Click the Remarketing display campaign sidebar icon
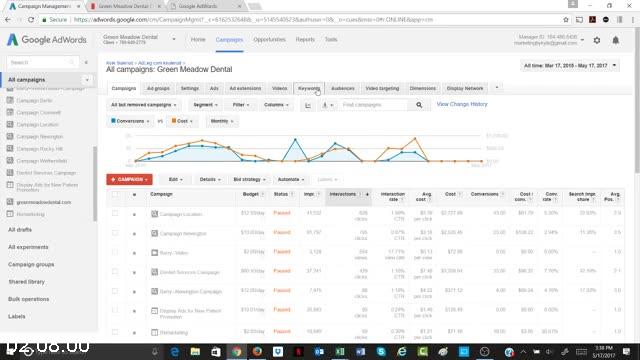Viewport: 640px width, 360px height. point(10,214)
